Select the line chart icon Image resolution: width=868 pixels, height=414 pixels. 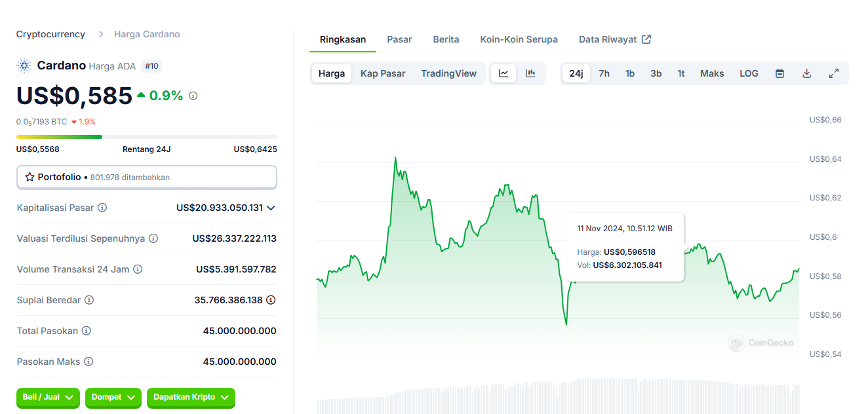tap(503, 73)
